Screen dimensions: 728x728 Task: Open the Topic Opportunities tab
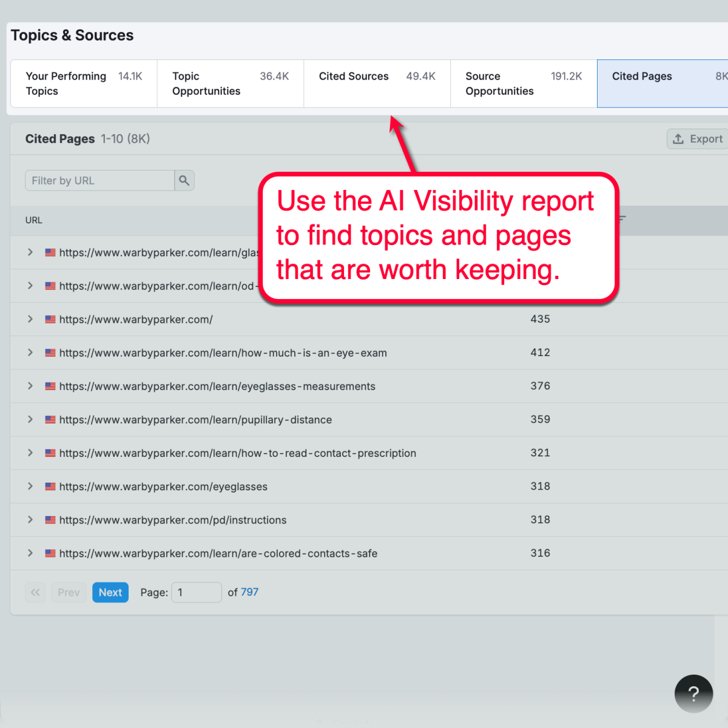231,84
